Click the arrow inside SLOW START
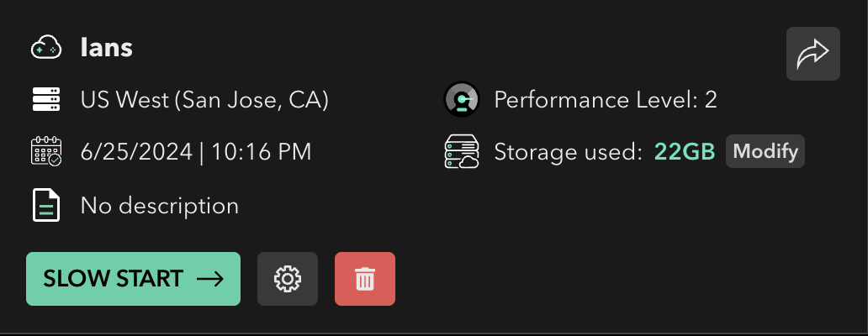Screen dimensions: 868x336 click(210, 279)
